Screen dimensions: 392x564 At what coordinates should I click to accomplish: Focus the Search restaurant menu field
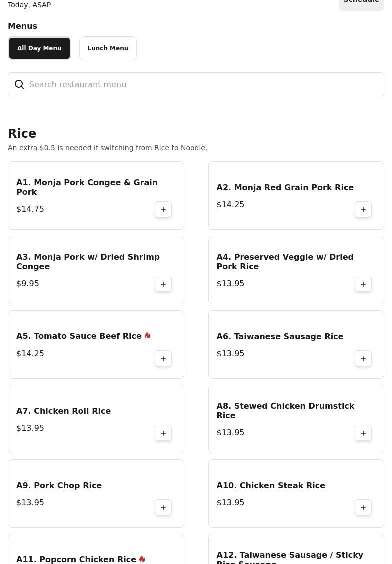[200, 85]
